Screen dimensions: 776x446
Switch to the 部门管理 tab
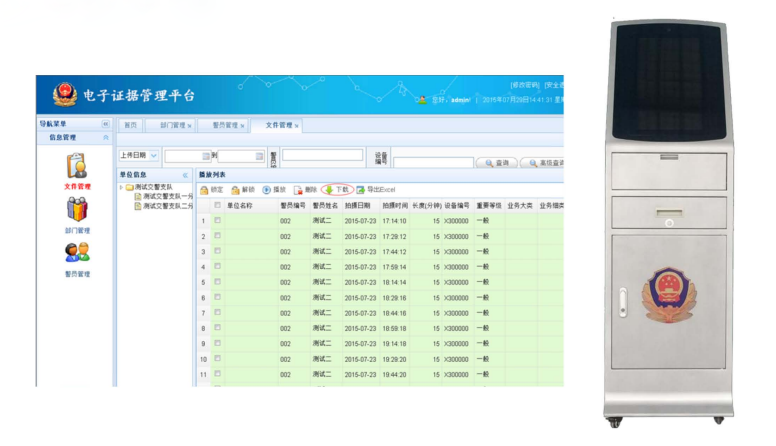172,126
